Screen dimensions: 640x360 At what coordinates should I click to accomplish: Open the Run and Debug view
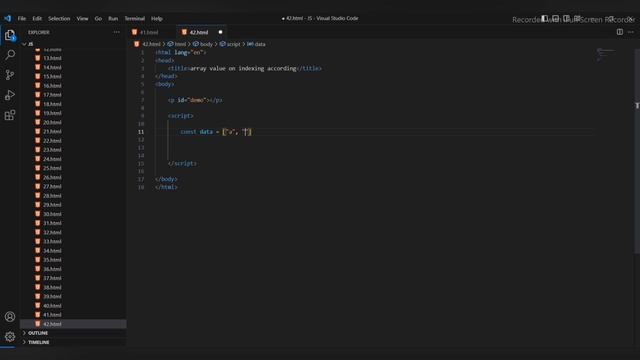(10, 95)
